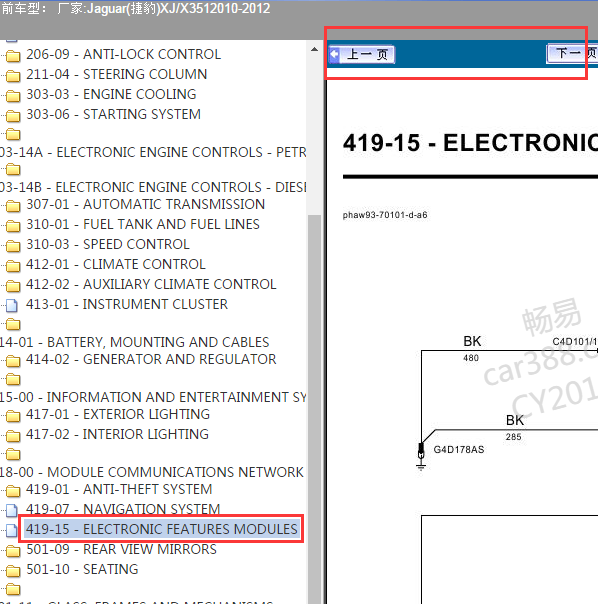Select 412-02 - AUXILIARY CLIMATE CONTROL entry
The image size is (598, 604).
click(151, 284)
